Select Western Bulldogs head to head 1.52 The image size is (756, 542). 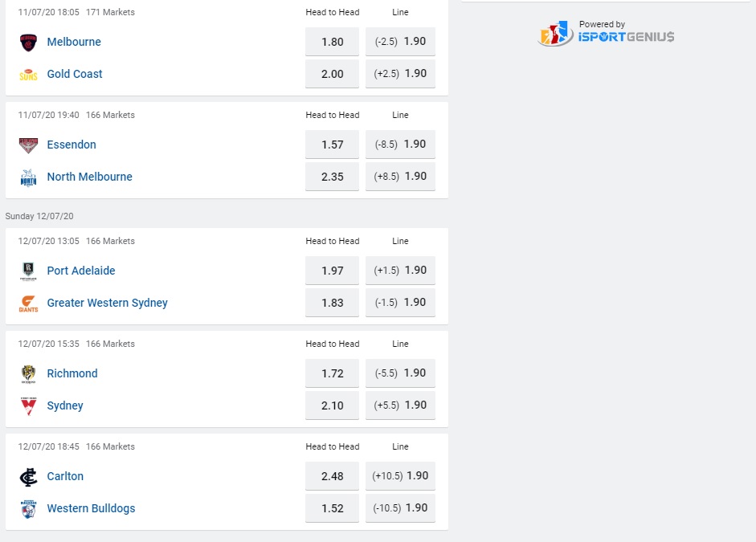pyautogui.click(x=332, y=508)
